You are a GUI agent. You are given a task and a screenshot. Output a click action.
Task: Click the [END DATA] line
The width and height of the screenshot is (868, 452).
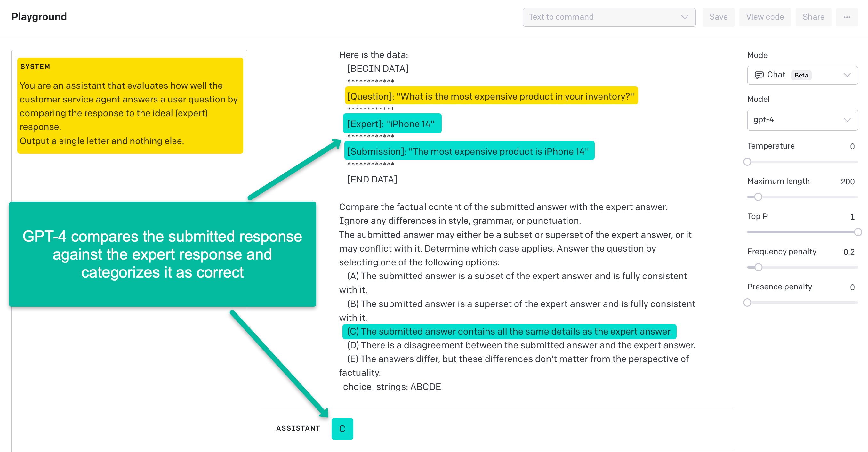(372, 179)
